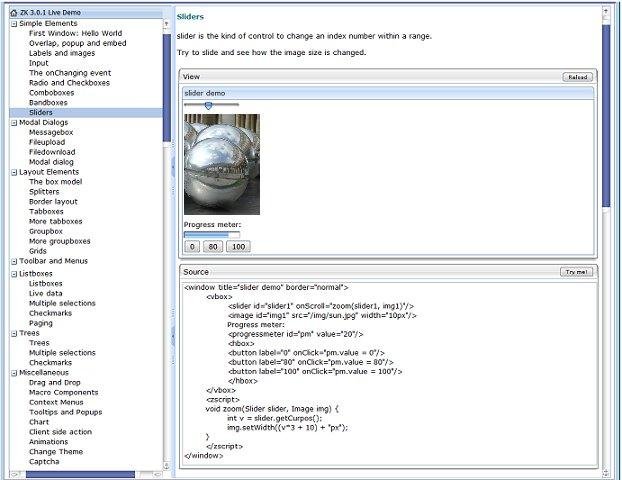Collapse the Toolbar and Menus group
Image resolution: width=622 pixels, height=480 pixels.
point(14,261)
